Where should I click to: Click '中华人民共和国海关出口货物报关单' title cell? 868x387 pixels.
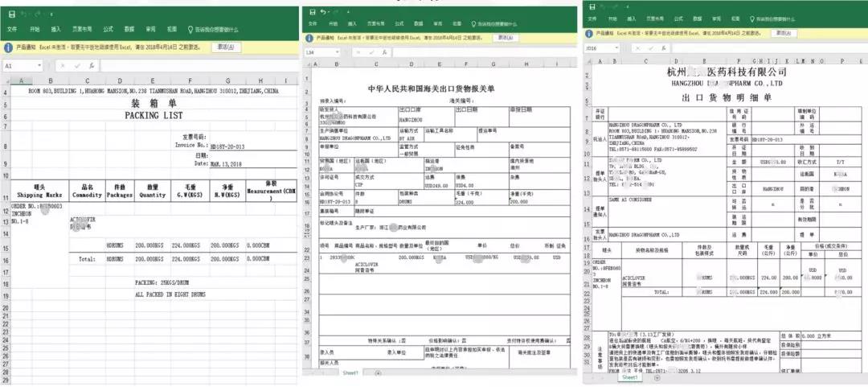pos(432,89)
